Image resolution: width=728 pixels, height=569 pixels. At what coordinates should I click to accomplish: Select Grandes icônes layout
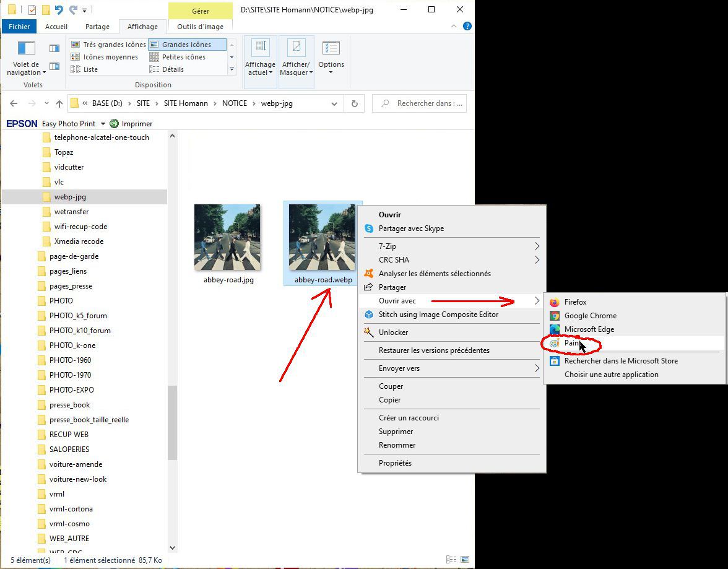click(x=187, y=45)
